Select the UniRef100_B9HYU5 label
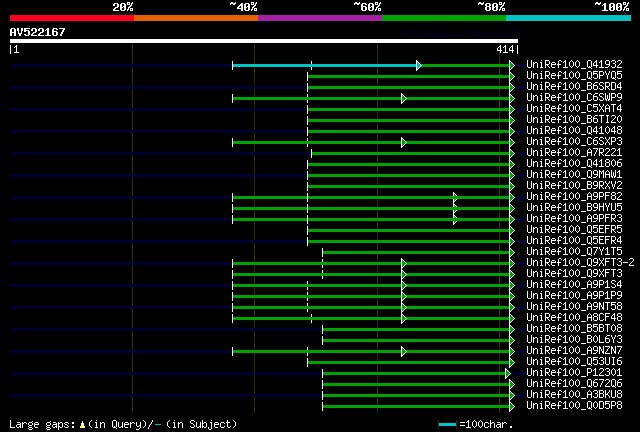This screenshot has height=432, width=640. [574, 208]
